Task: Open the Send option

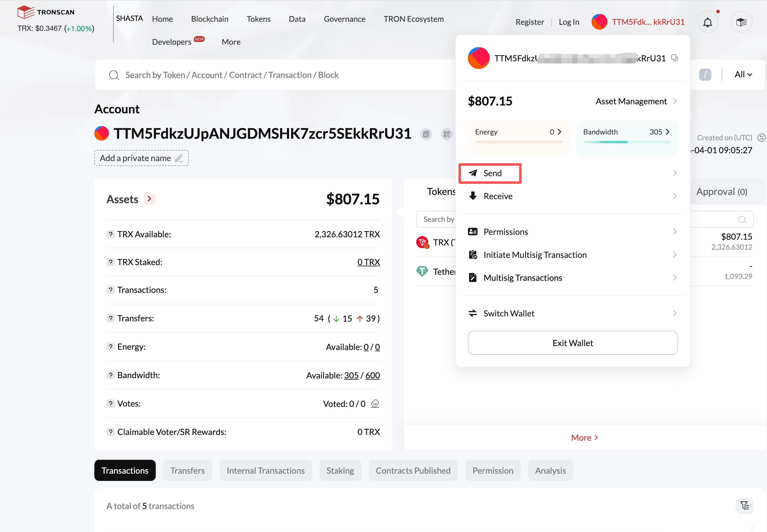Action: click(x=573, y=173)
